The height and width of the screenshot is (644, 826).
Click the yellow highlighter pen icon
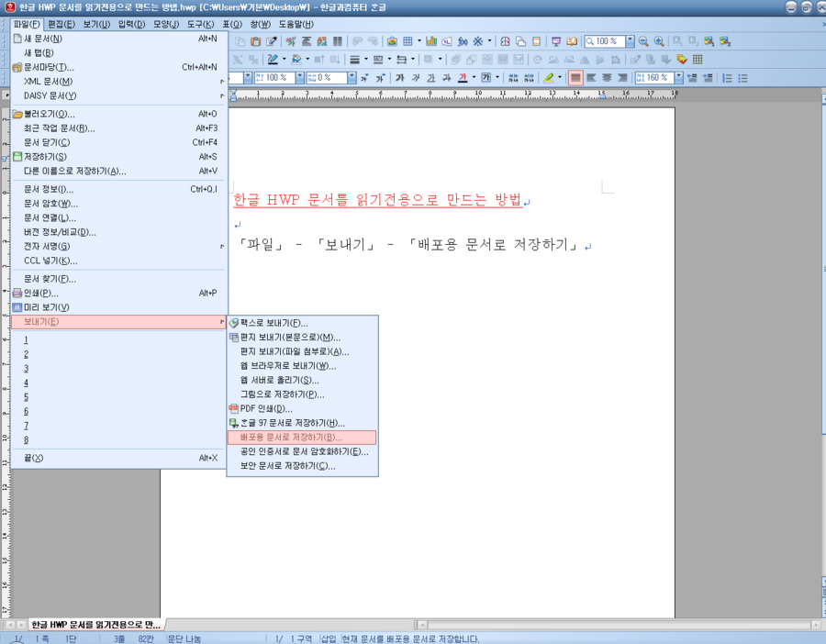point(549,78)
